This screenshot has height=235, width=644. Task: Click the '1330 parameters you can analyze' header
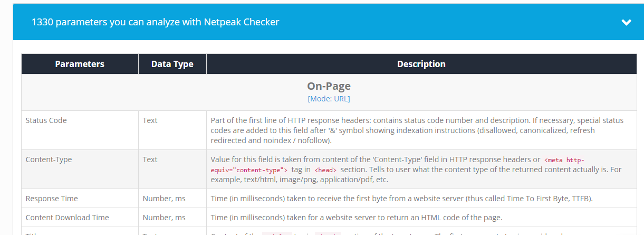pos(155,22)
